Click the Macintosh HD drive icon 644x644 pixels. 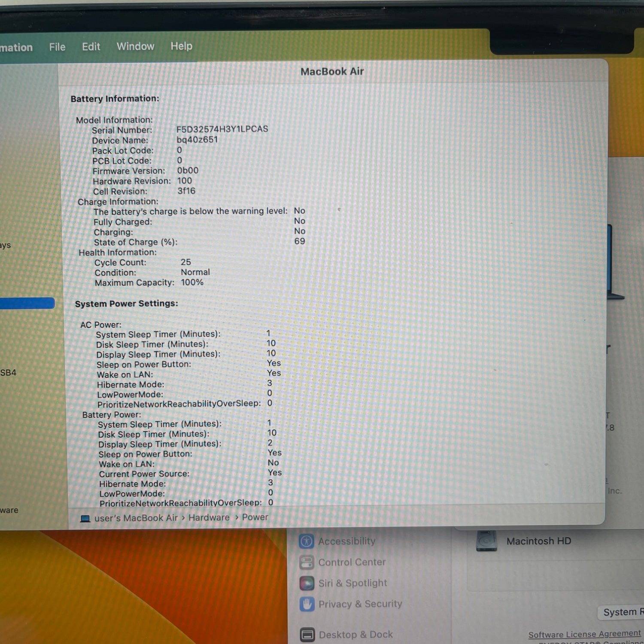(x=486, y=541)
